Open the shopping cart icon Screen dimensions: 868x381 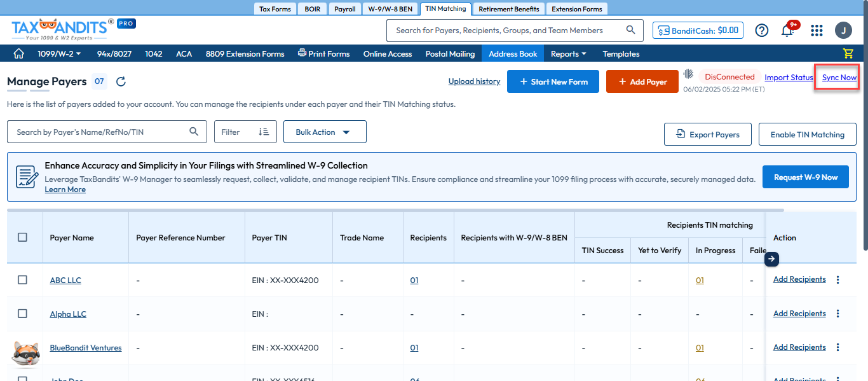click(x=848, y=53)
